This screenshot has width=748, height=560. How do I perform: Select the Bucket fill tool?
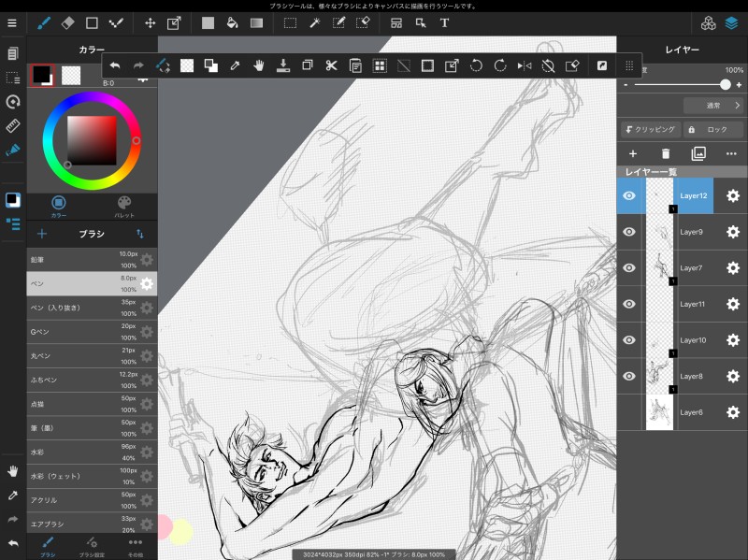pyautogui.click(x=232, y=22)
